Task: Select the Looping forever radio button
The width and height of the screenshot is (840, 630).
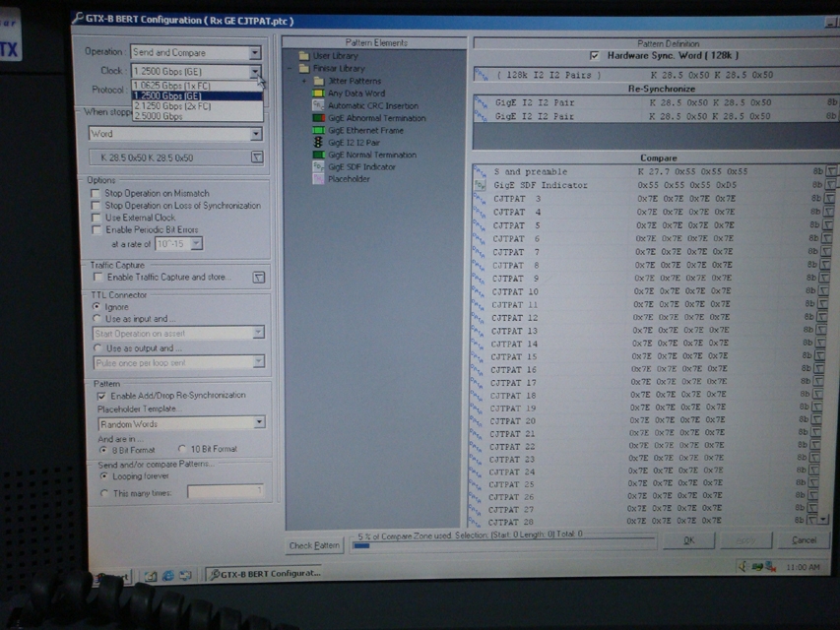Action: tap(103, 476)
